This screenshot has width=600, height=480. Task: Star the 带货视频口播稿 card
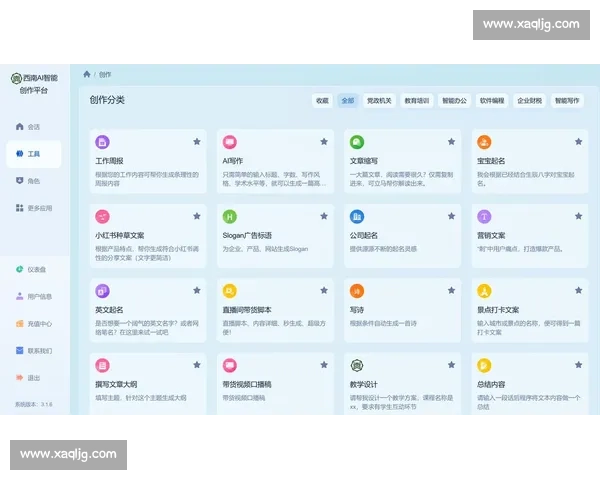(324, 365)
